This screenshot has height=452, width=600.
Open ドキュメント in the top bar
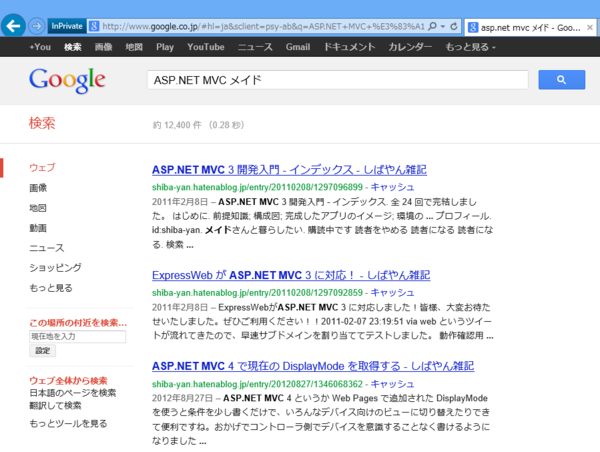tap(349, 47)
